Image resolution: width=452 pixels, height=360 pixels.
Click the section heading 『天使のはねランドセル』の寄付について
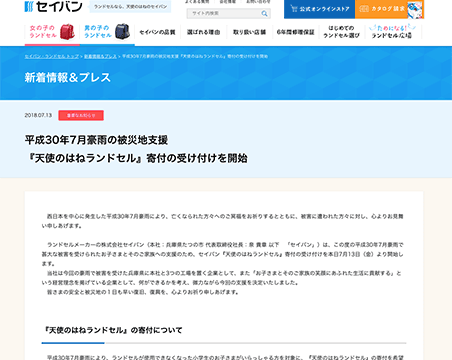click(x=113, y=330)
